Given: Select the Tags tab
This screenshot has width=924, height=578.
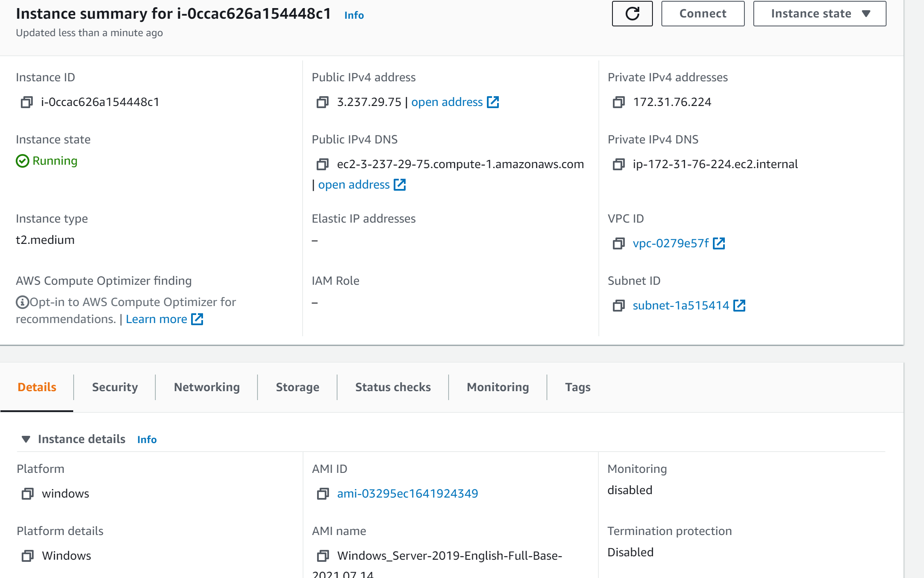Looking at the screenshot, I should [578, 387].
